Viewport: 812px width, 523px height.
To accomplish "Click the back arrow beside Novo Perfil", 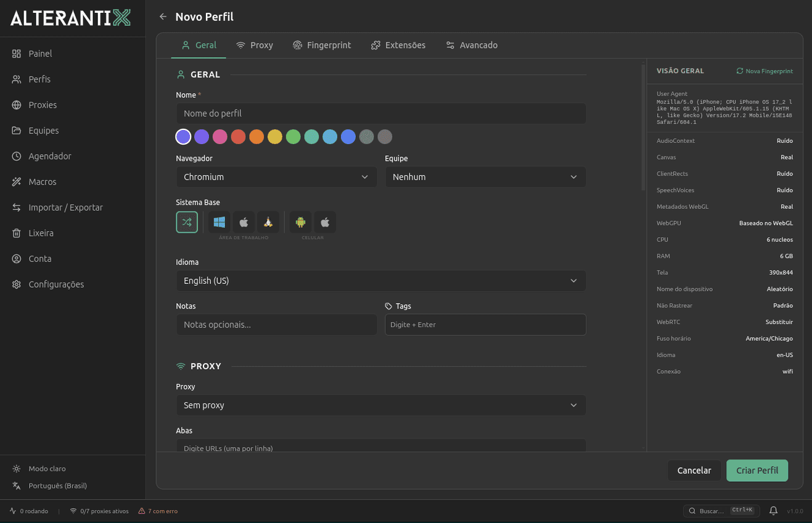I will coord(163,17).
